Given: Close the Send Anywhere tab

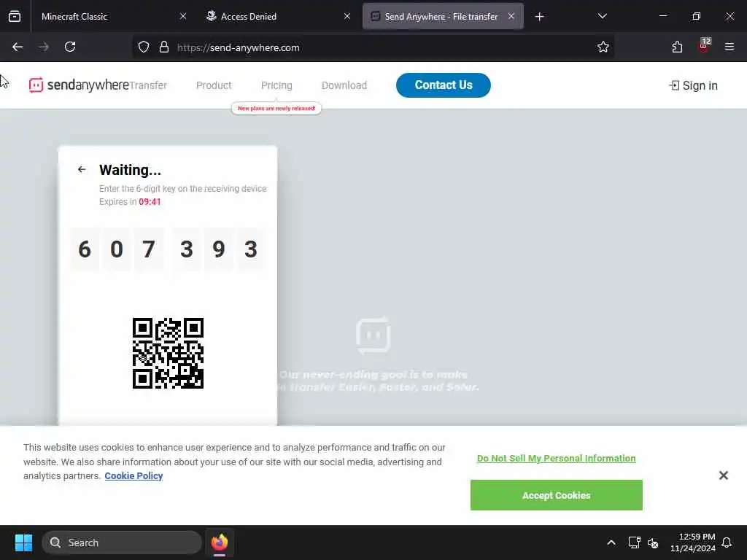Looking at the screenshot, I should tap(511, 16).
